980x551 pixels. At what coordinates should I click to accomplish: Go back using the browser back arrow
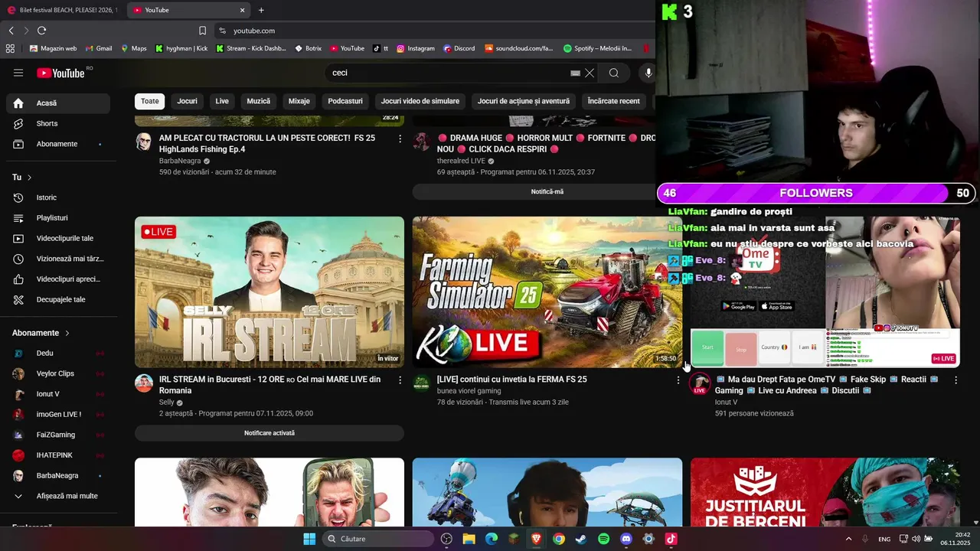point(11,31)
